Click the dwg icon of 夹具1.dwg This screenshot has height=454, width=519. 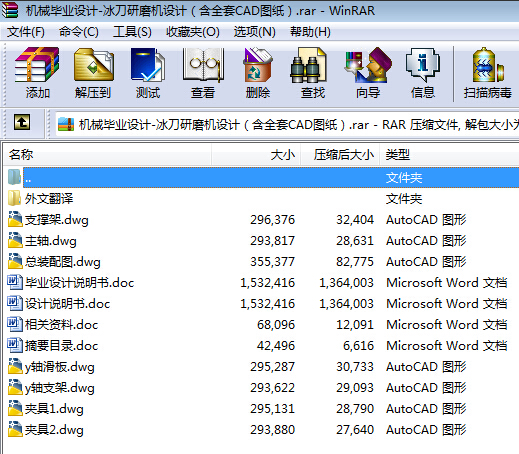click(15, 408)
